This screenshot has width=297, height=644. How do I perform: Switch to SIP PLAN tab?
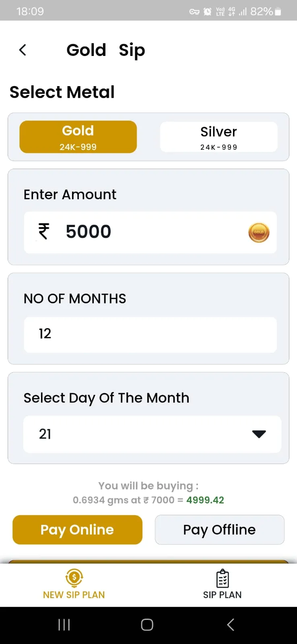coord(223,584)
